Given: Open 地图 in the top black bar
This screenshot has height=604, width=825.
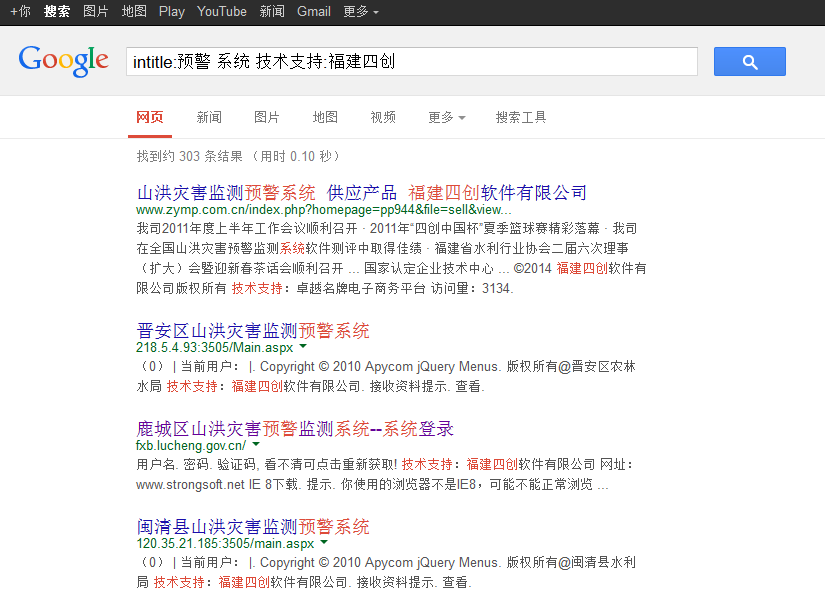Looking at the screenshot, I should click(134, 11).
